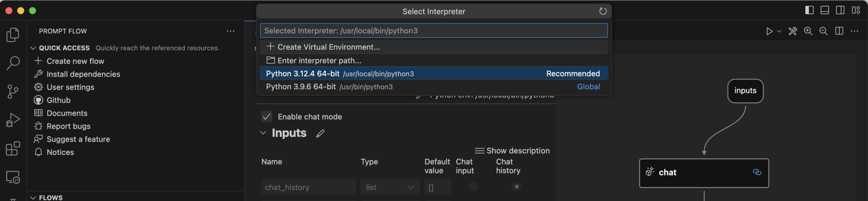
Task: Refresh the interpreter list
Action: [x=603, y=11]
